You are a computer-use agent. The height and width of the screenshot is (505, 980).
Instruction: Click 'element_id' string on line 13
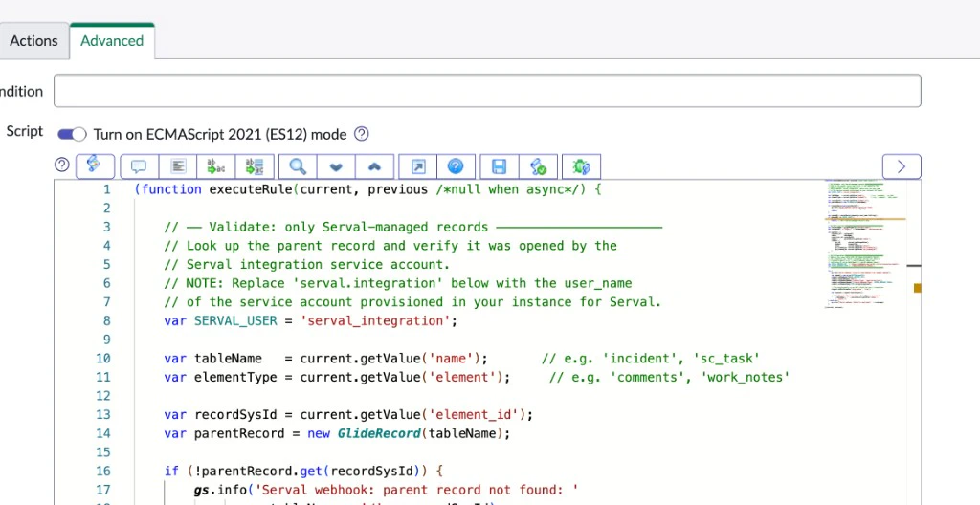coord(473,414)
